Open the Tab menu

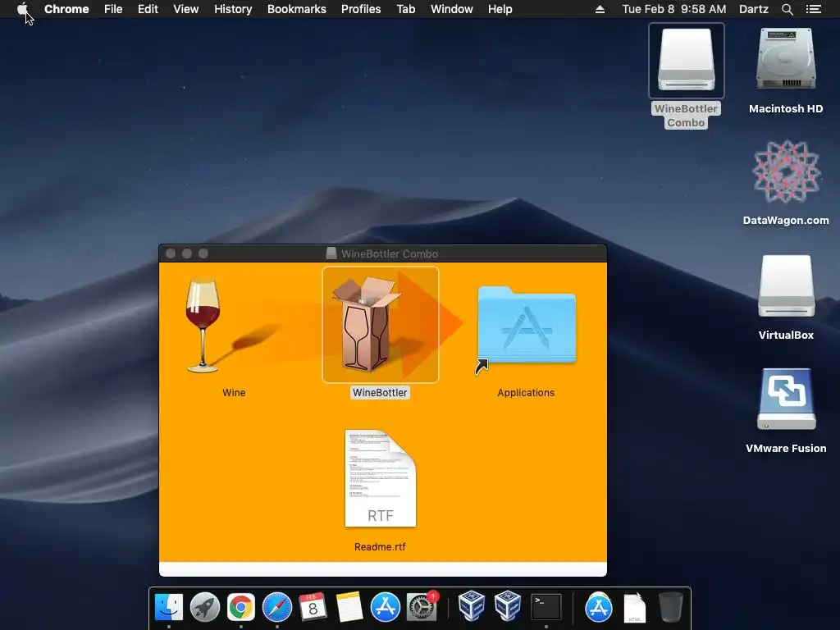tap(405, 9)
